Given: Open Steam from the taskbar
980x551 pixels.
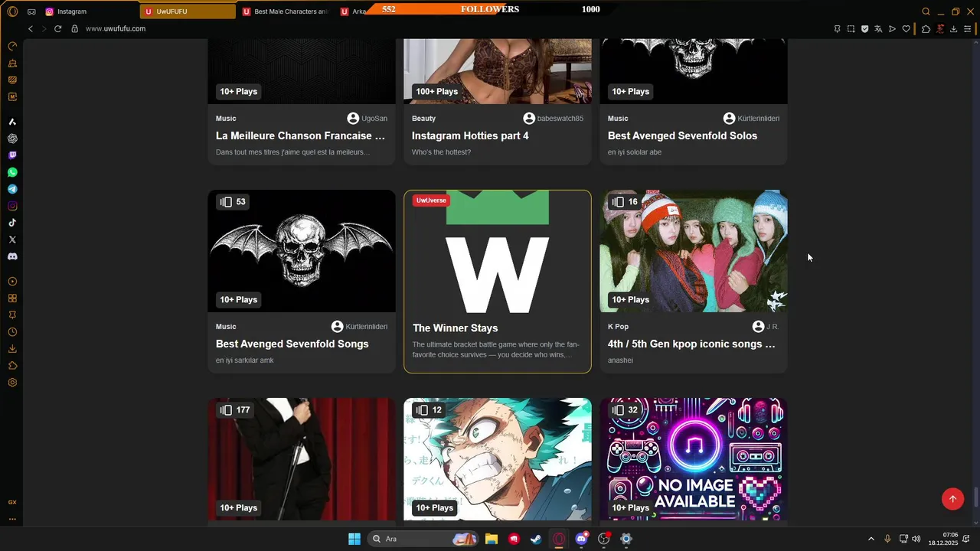Looking at the screenshot, I should 536,539.
